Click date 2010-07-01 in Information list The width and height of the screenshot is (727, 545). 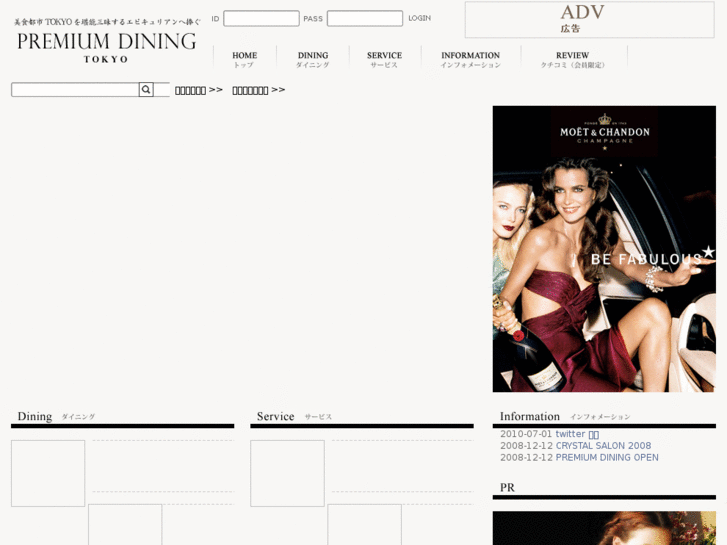pos(526,434)
